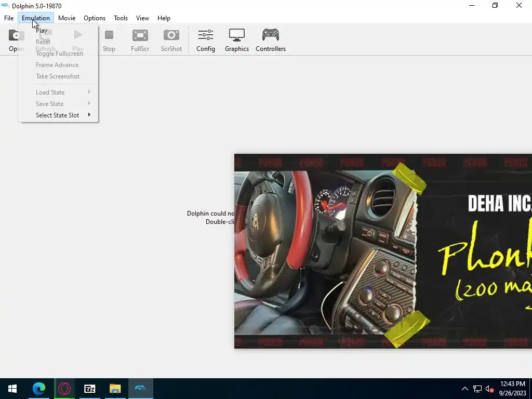Expand the Load State submenu

click(58, 92)
